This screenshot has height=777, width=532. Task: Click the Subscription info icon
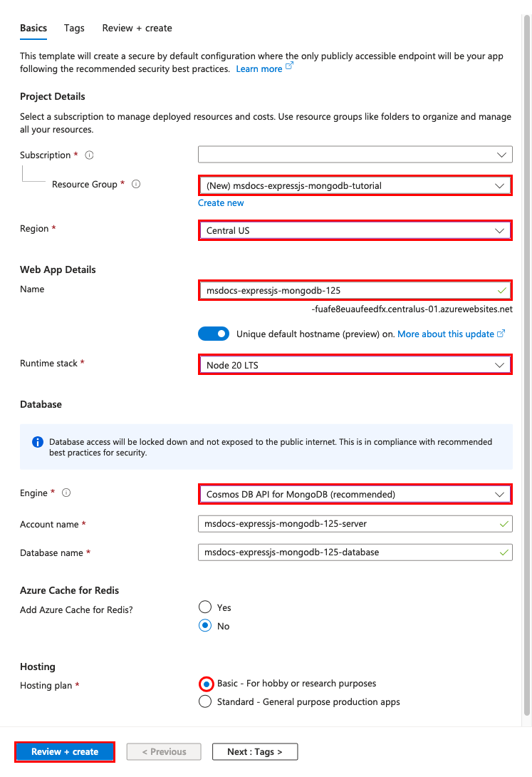[89, 155]
